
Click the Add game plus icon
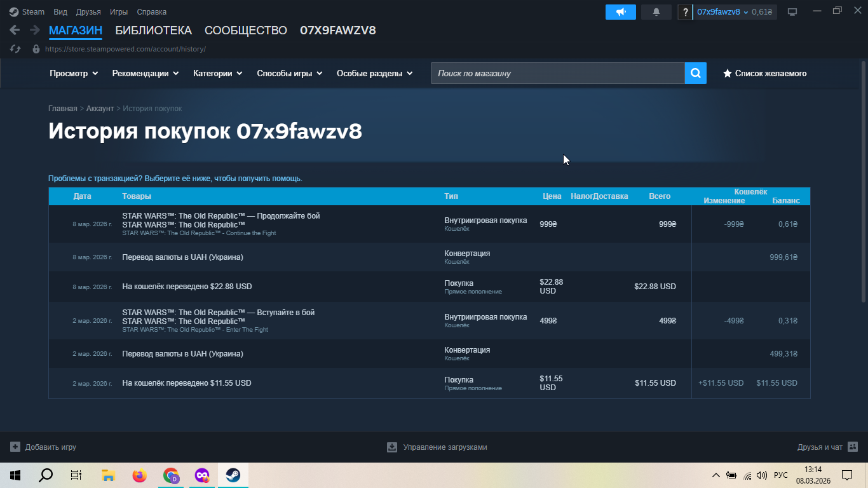pos(15,447)
